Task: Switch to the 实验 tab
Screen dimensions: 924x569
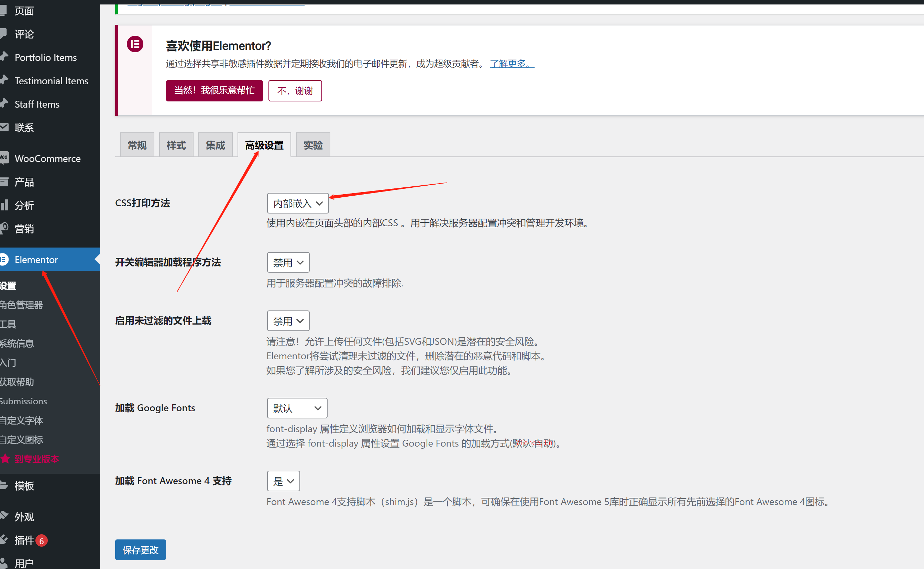Action: 312,145
